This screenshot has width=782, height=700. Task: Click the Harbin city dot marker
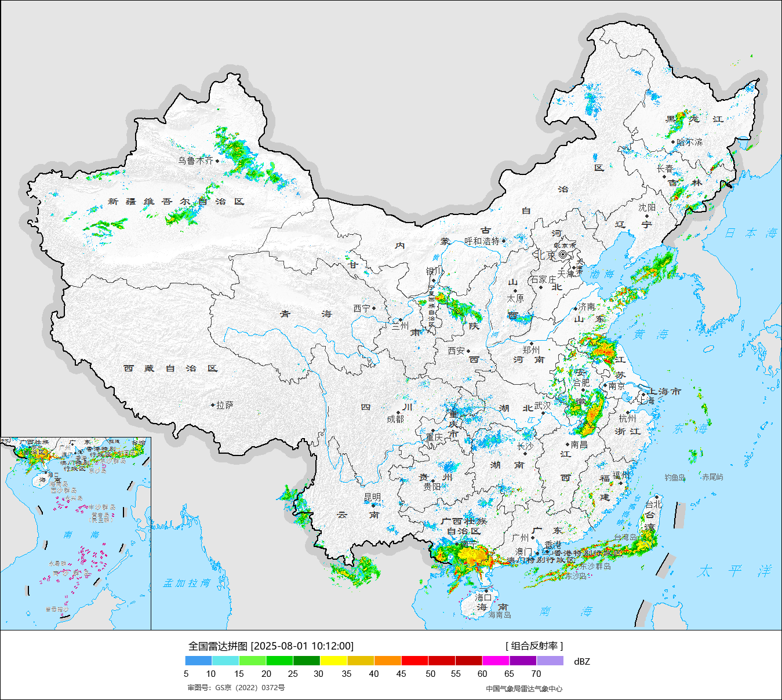tap(673, 142)
